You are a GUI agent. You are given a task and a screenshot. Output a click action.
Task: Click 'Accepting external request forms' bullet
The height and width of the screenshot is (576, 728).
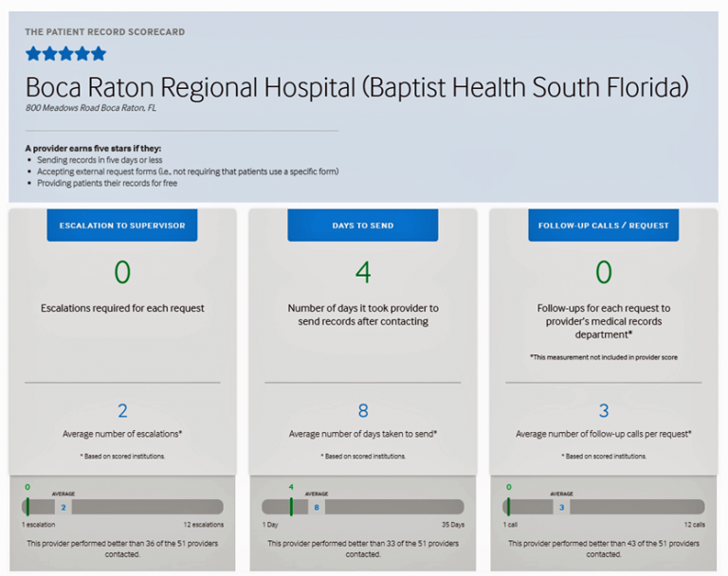tap(188, 171)
